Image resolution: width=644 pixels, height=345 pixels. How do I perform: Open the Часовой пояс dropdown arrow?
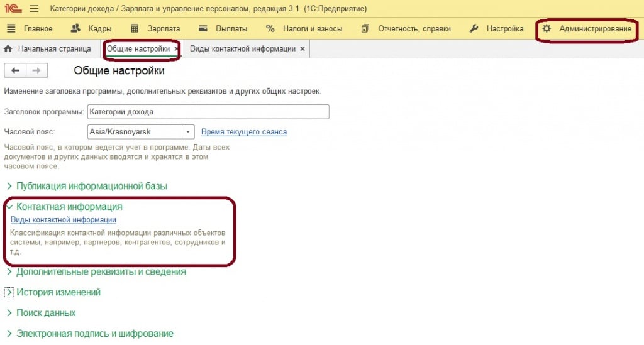(x=188, y=132)
